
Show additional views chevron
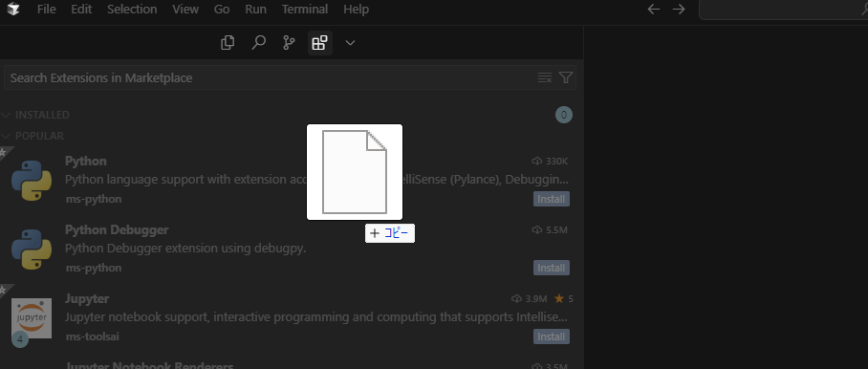(x=350, y=43)
